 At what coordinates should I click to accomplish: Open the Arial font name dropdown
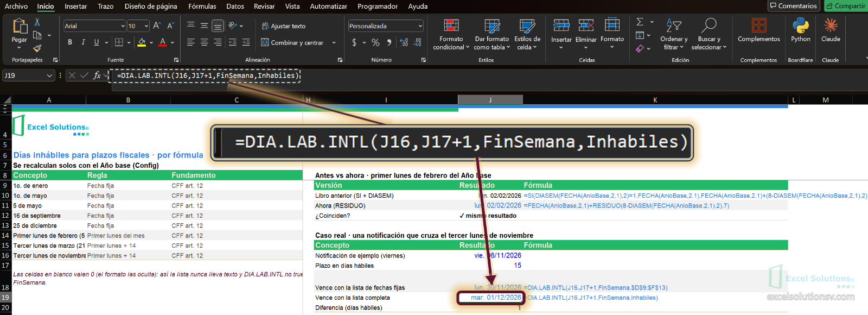(x=123, y=26)
